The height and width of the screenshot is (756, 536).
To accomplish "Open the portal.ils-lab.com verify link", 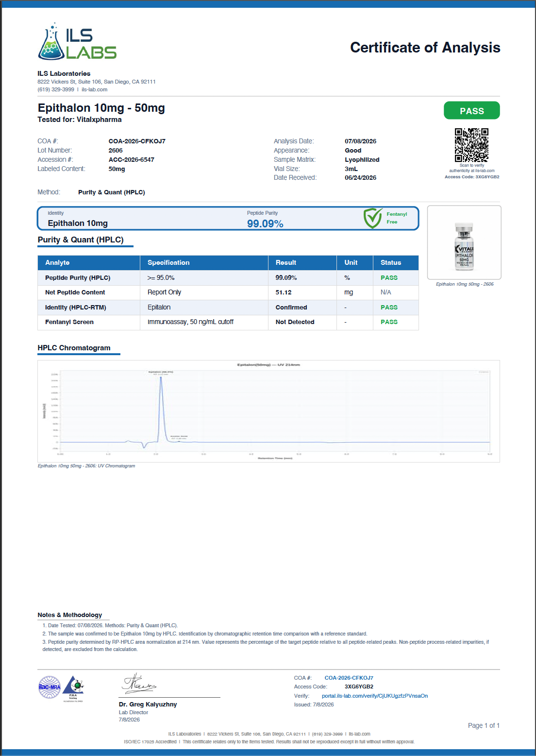I will tap(375, 696).
